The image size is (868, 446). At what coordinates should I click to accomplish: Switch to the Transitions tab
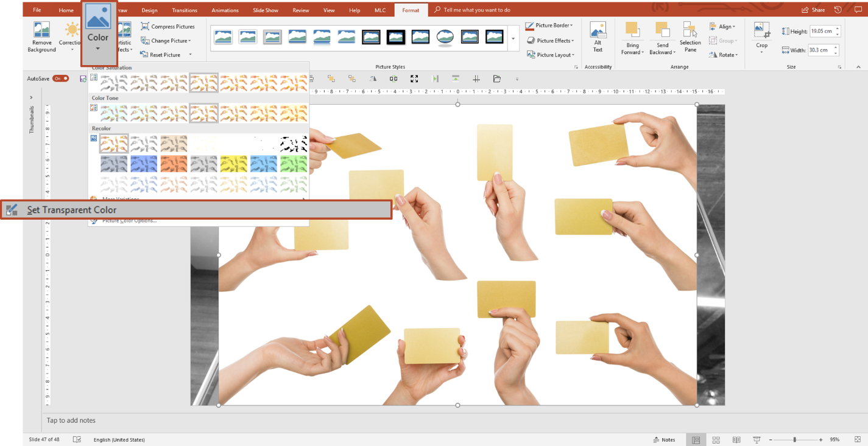[x=185, y=10]
